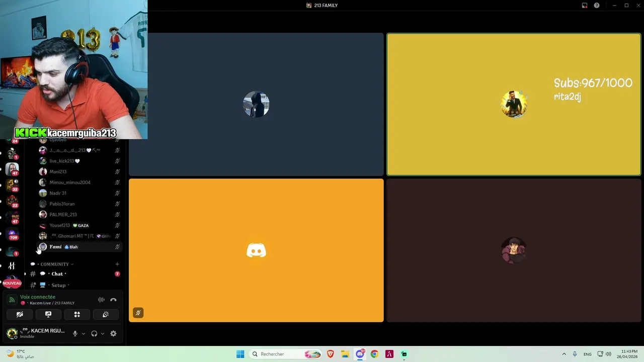This screenshot has height=362, width=644.
Task: Select user live_kick213 in the voice list
Action: coord(80,161)
